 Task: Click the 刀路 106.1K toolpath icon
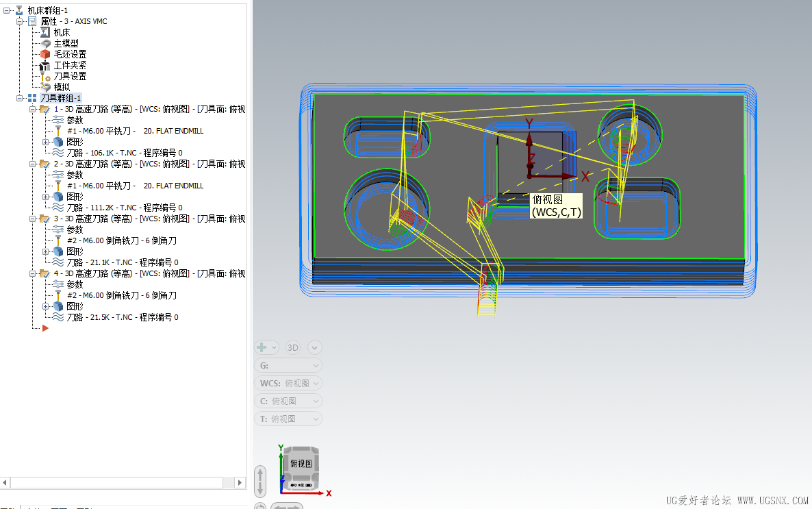coord(58,153)
